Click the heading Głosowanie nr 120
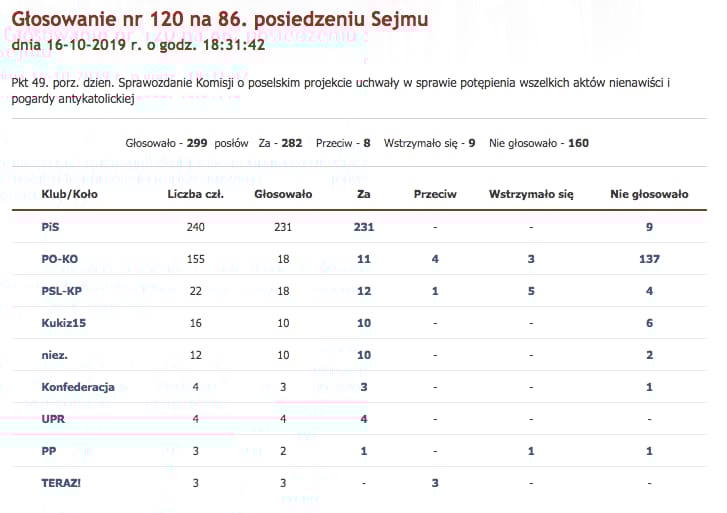 (x=219, y=19)
